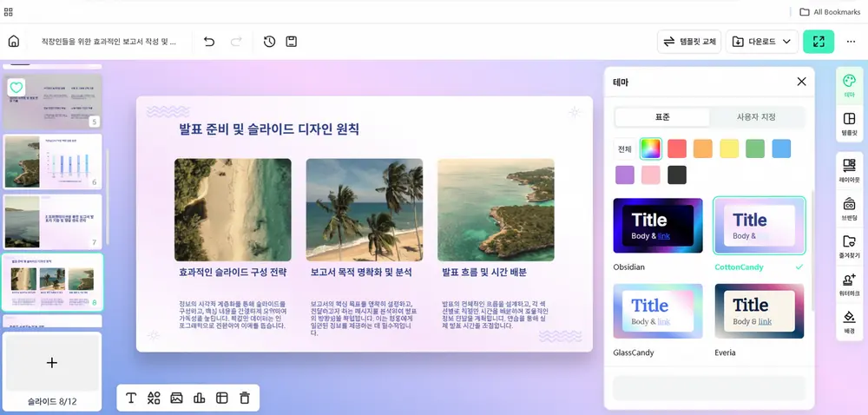Select slide 5 thumbnail

(x=52, y=102)
